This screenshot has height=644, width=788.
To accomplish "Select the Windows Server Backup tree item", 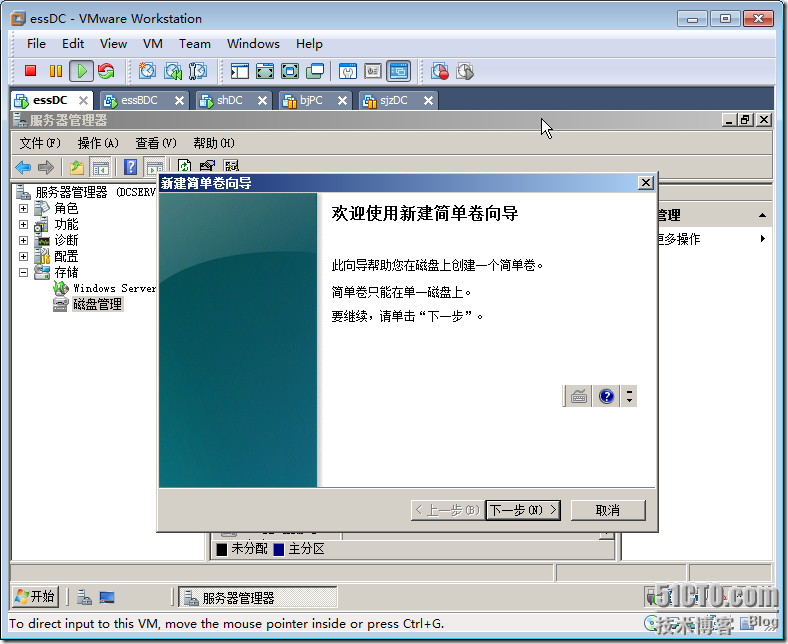I will coord(114,288).
